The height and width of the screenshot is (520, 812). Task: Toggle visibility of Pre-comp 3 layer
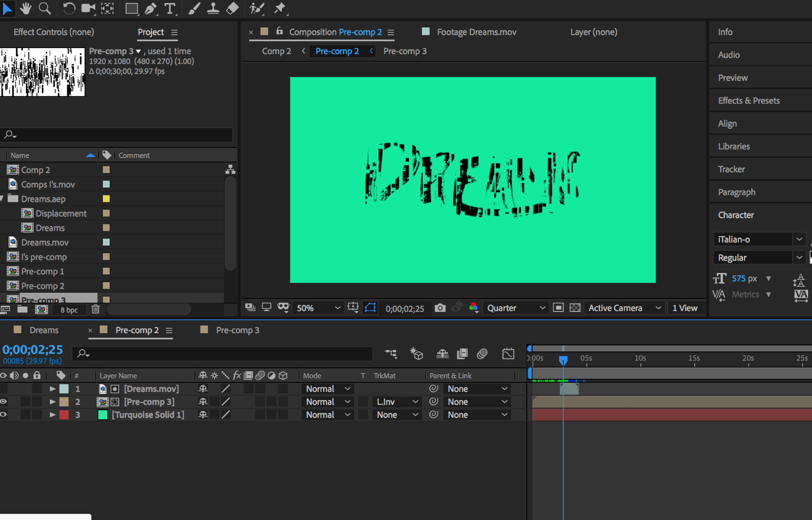(x=4, y=402)
